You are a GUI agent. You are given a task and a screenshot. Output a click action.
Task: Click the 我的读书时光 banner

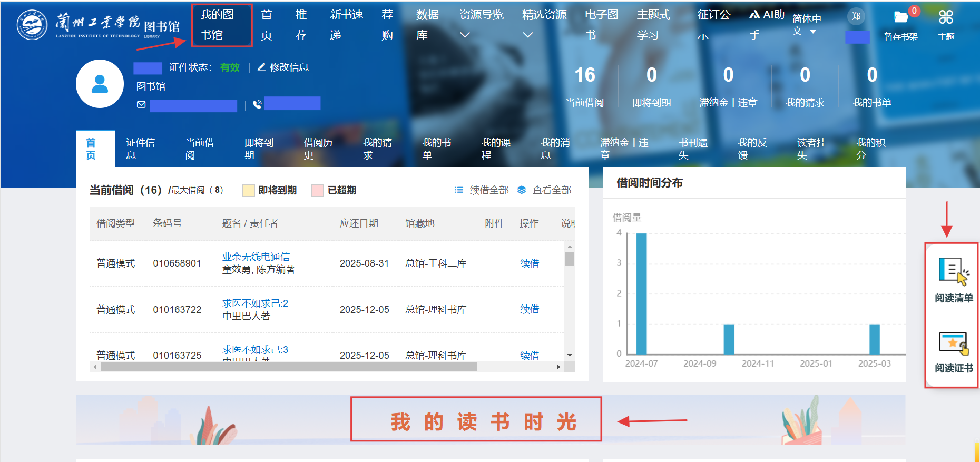[x=476, y=421]
